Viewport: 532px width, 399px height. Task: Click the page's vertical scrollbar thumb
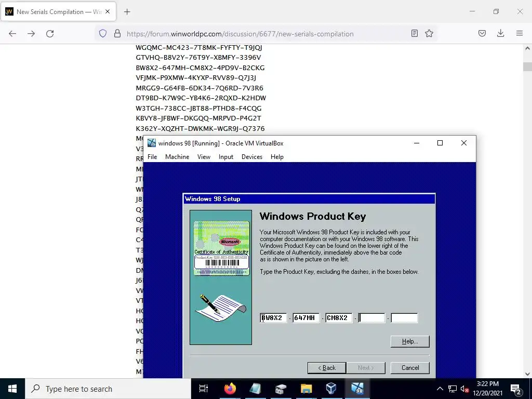click(527, 67)
